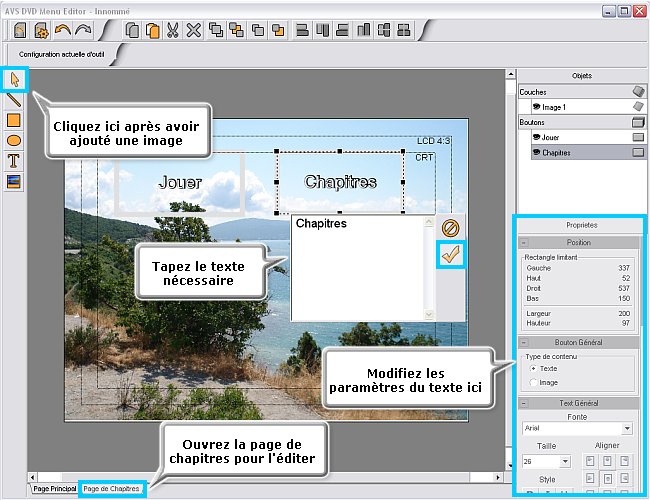Collapse the Text Général section

(524, 403)
